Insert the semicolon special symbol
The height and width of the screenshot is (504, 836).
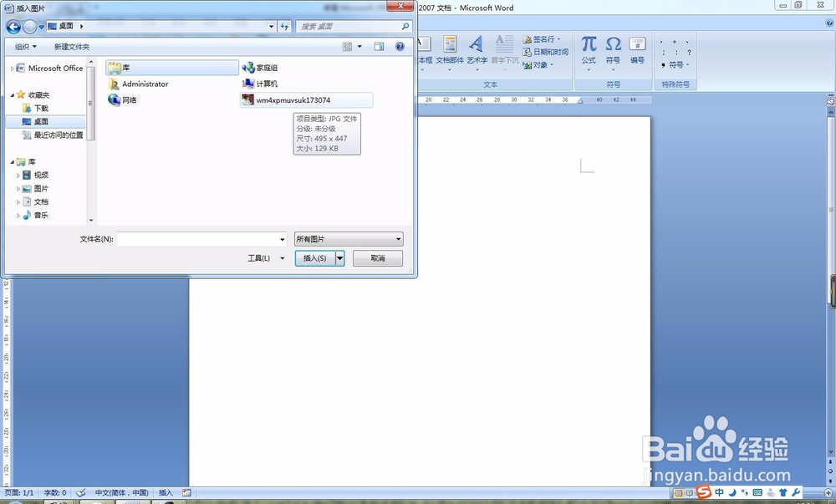[663, 53]
